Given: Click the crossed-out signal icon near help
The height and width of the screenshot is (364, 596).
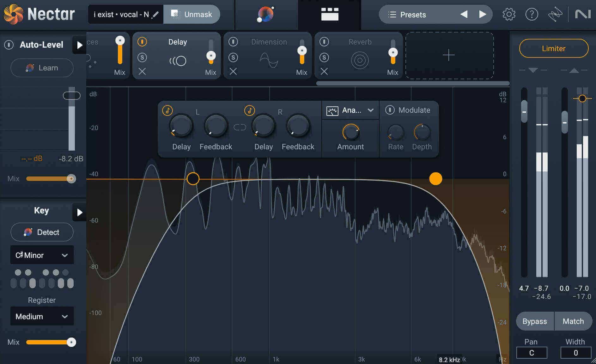Looking at the screenshot, I should tap(555, 14).
